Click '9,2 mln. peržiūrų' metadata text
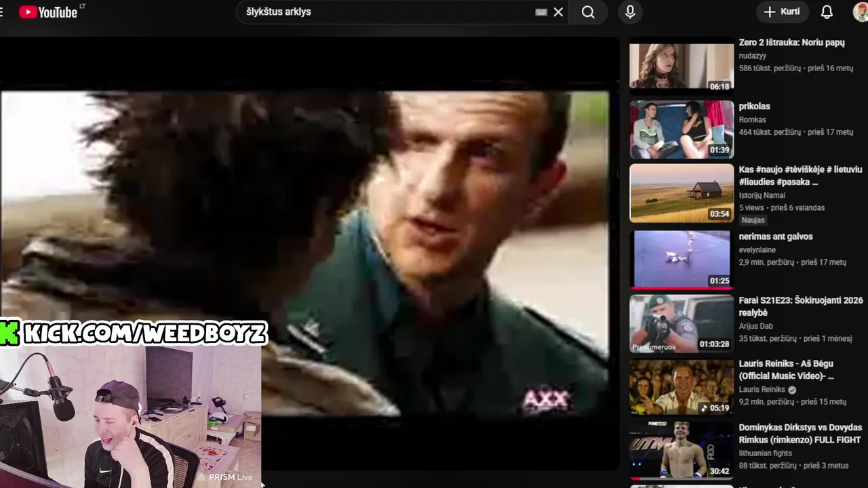 [768, 402]
